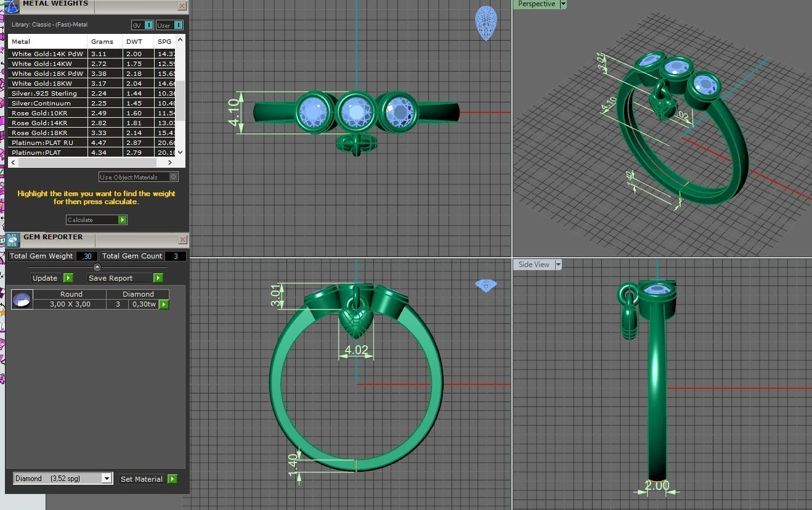Open the Perspective viewport dropdown arrow
Screen dimensions: 812x510
point(563,4)
